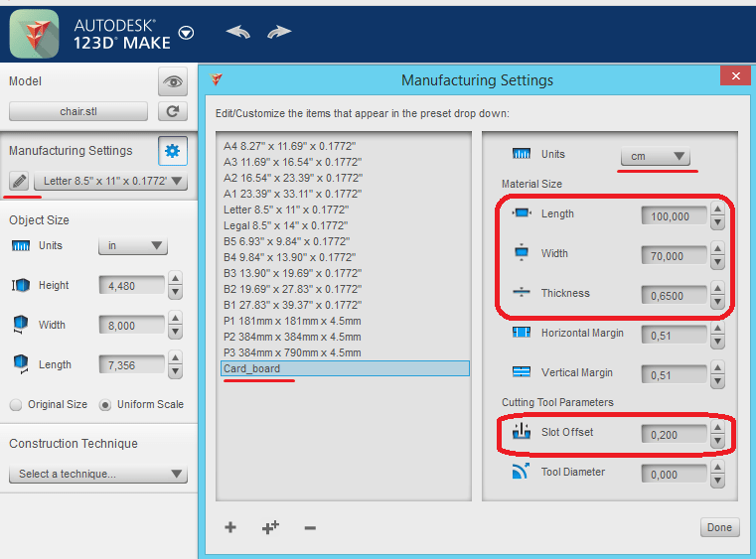
Task: Click the Object Size Units ruler icon
Action: coord(21,246)
